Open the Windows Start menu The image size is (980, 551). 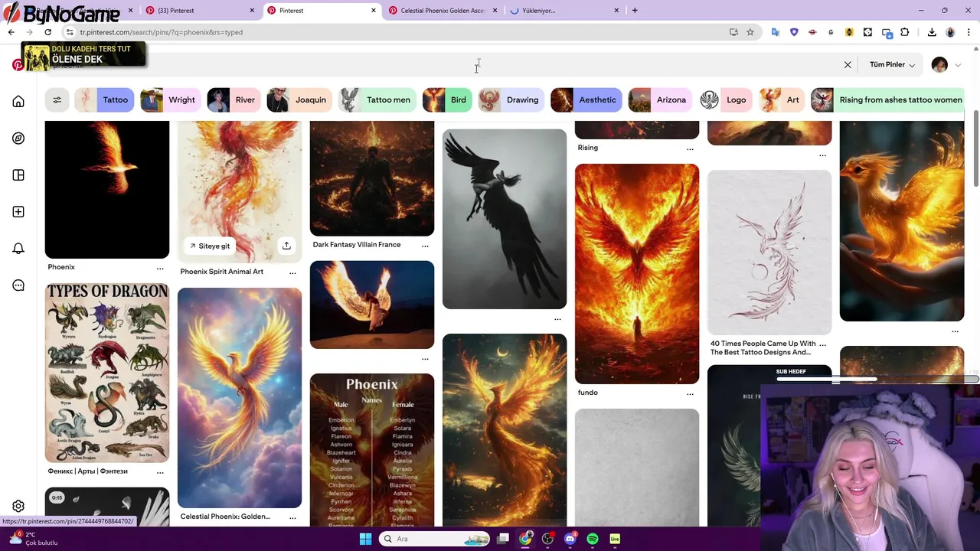coord(365,539)
